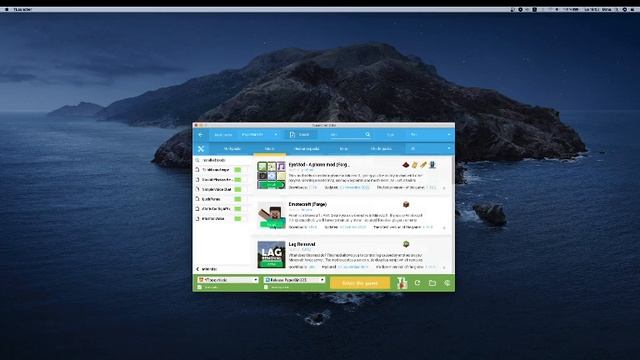Switch to the Shader packs tab
This screenshot has width=640, height=360.
[x=381, y=149]
